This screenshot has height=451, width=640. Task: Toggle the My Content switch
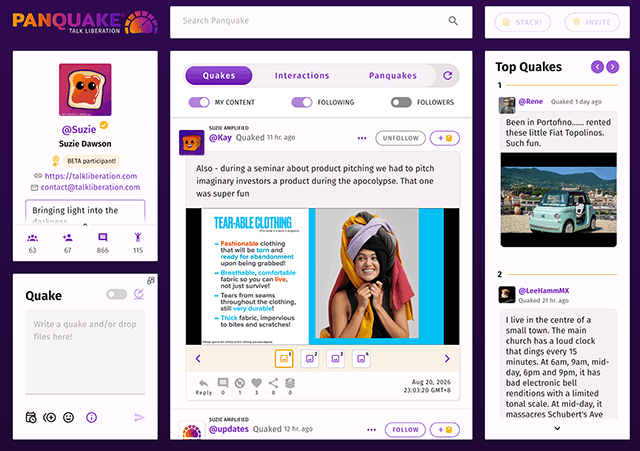[x=199, y=102]
